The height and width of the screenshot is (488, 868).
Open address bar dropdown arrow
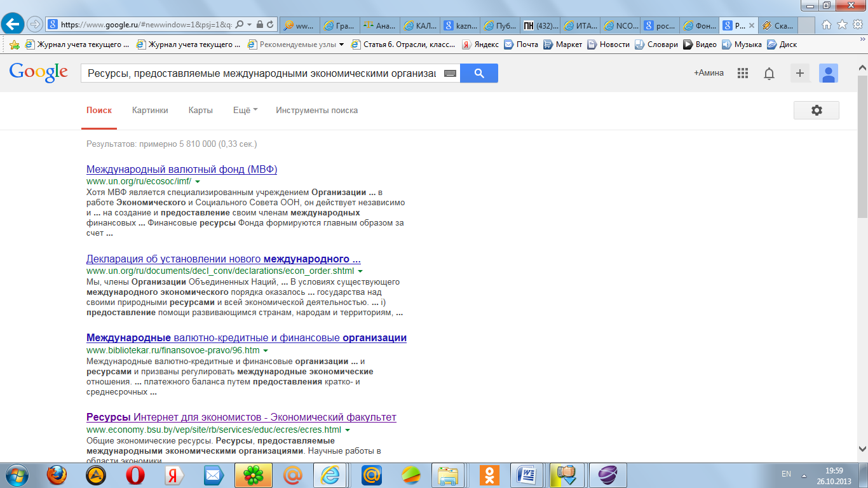pos(250,25)
